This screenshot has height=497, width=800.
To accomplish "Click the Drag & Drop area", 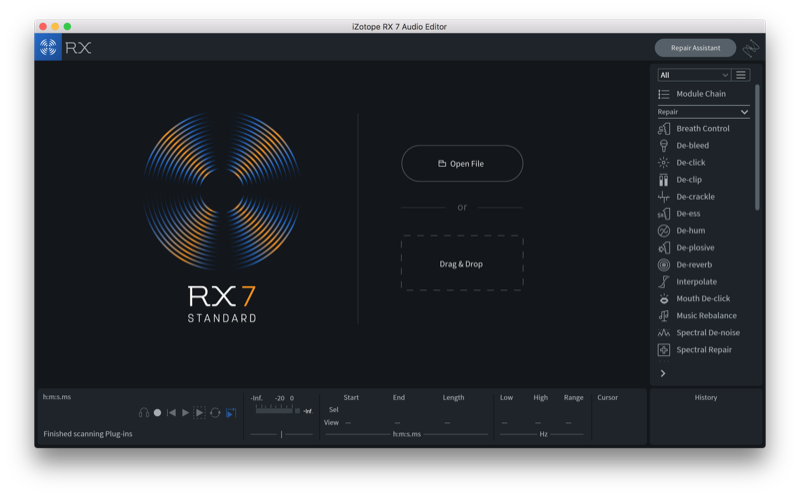I will point(462,264).
